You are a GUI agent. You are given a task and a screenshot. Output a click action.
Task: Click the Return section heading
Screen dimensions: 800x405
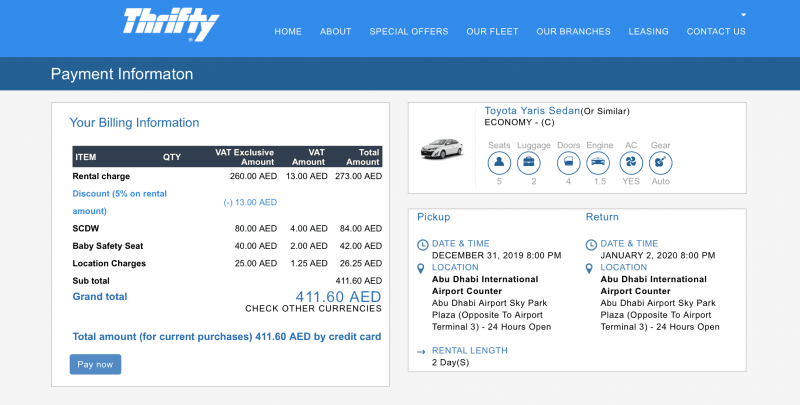[602, 217]
